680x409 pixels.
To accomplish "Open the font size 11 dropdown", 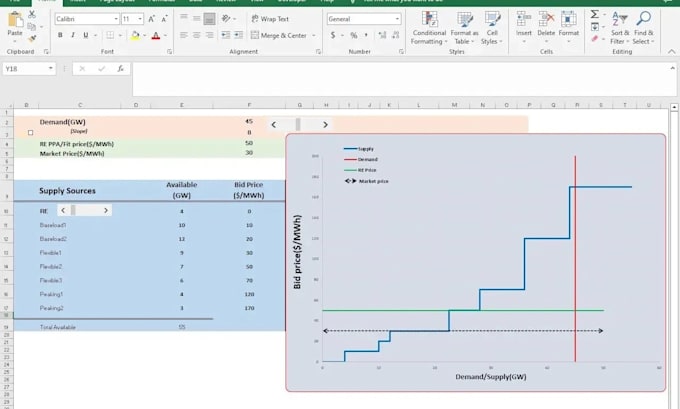I will point(140,19).
